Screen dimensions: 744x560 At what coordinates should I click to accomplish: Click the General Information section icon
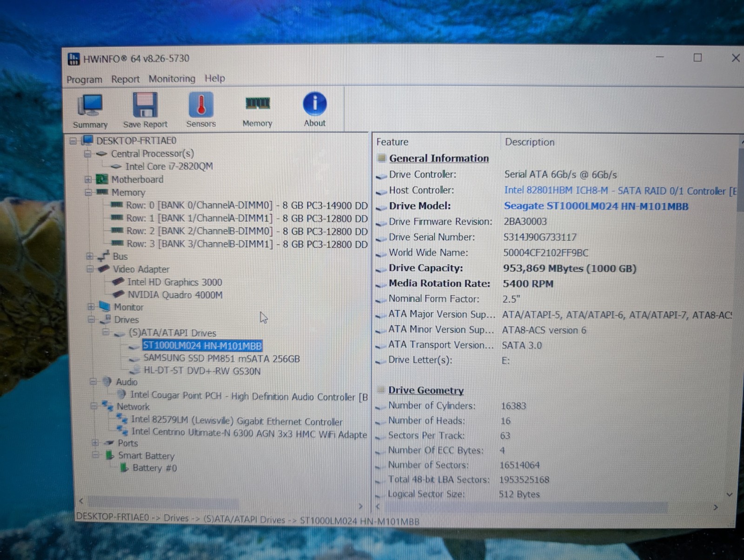[382, 158]
